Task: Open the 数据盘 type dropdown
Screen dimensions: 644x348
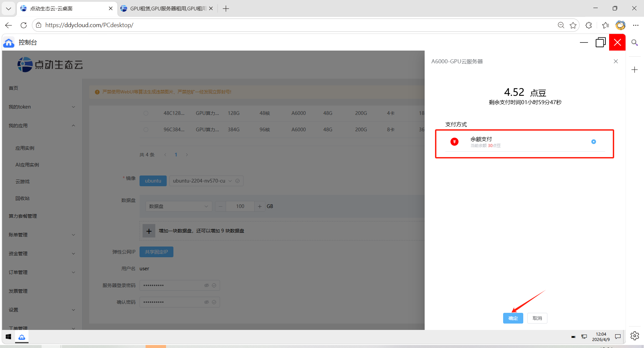Action: 178,206
